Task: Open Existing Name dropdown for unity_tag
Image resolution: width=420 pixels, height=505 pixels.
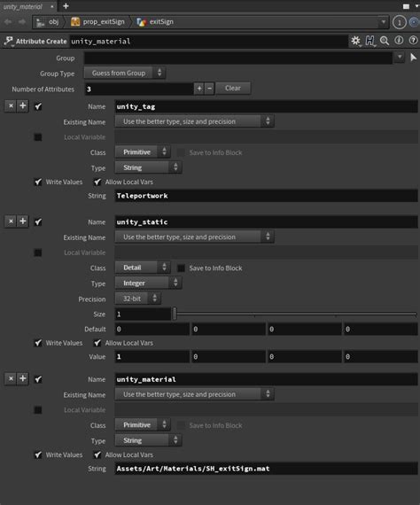Action: [195, 121]
